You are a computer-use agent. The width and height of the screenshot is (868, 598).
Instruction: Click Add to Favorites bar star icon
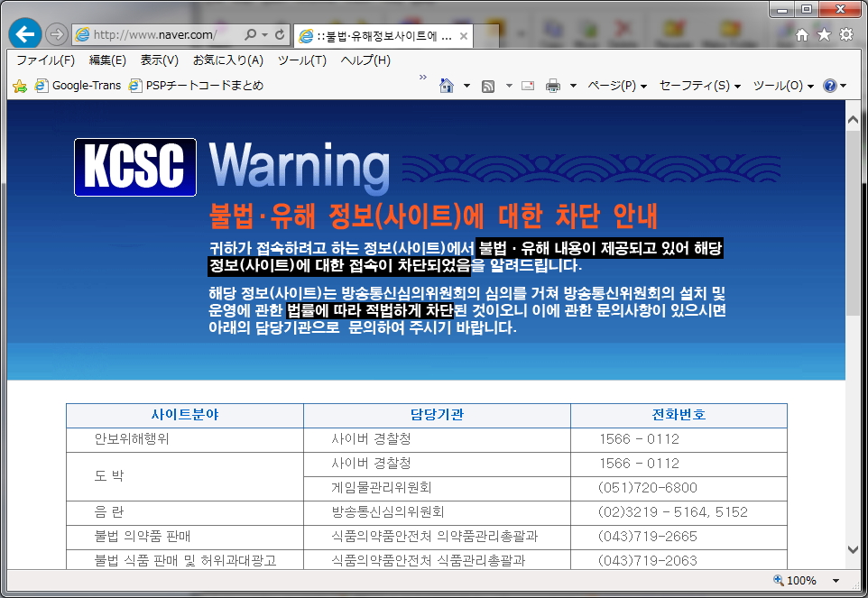coord(19,86)
